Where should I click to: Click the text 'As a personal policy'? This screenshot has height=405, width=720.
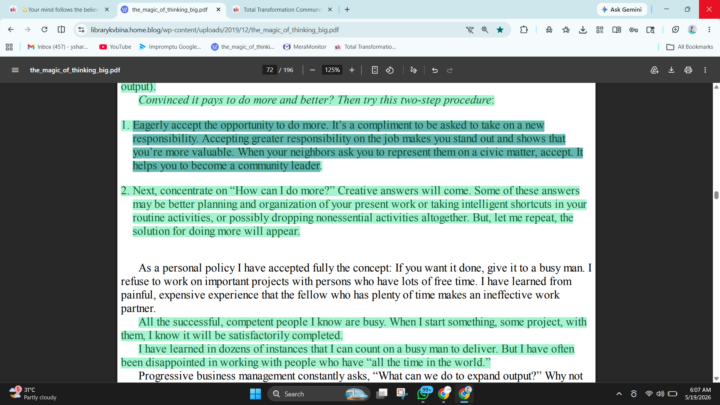tap(187, 268)
